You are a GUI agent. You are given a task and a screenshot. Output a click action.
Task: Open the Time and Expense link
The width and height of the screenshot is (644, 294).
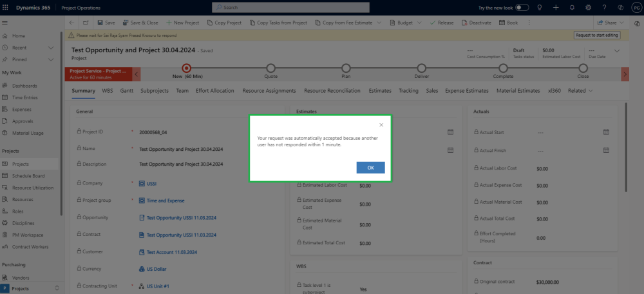(165, 201)
